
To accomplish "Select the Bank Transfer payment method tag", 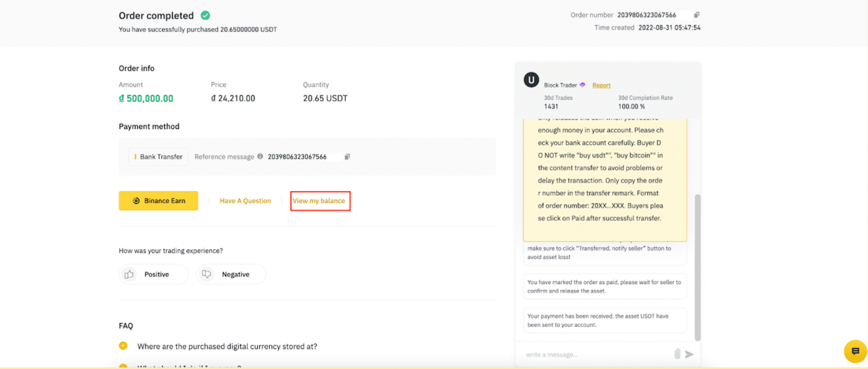I will pyautogui.click(x=158, y=157).
